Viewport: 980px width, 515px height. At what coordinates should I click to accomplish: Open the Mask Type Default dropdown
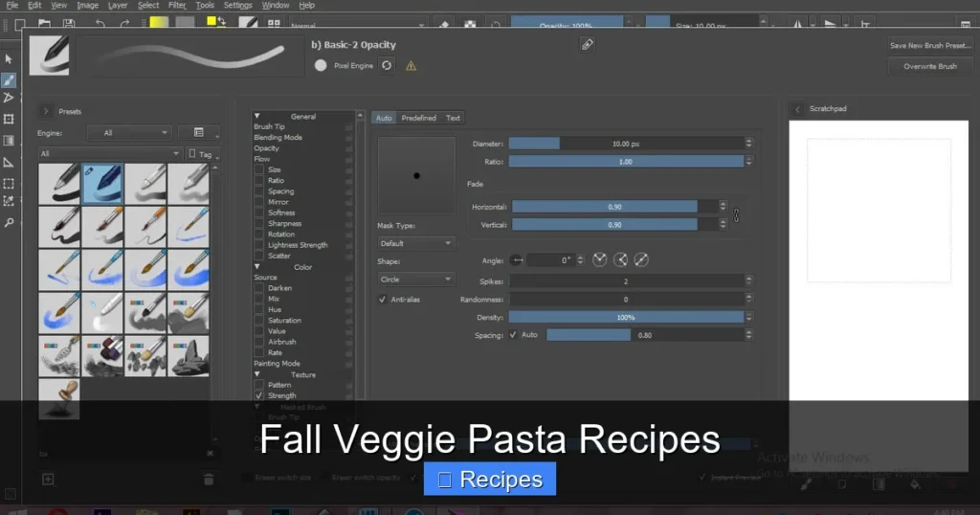[415, 243]
